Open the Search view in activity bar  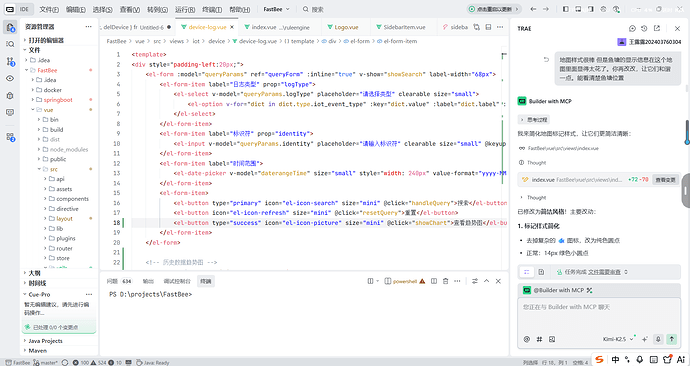pos(10,44)
